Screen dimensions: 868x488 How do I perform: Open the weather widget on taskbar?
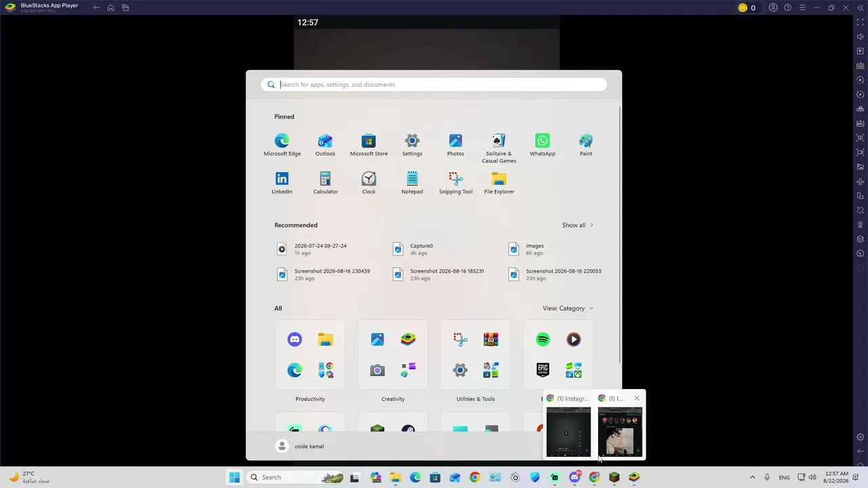pos(28,477)
